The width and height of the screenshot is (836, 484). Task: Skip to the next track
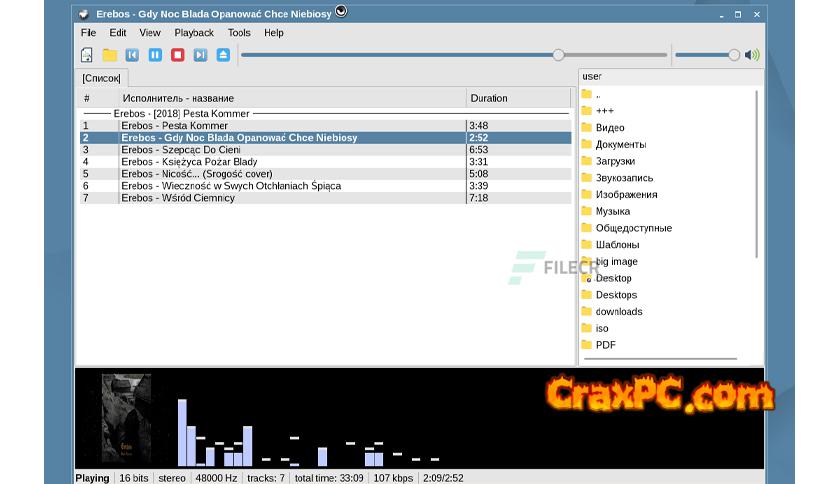[x=200, y=55]
